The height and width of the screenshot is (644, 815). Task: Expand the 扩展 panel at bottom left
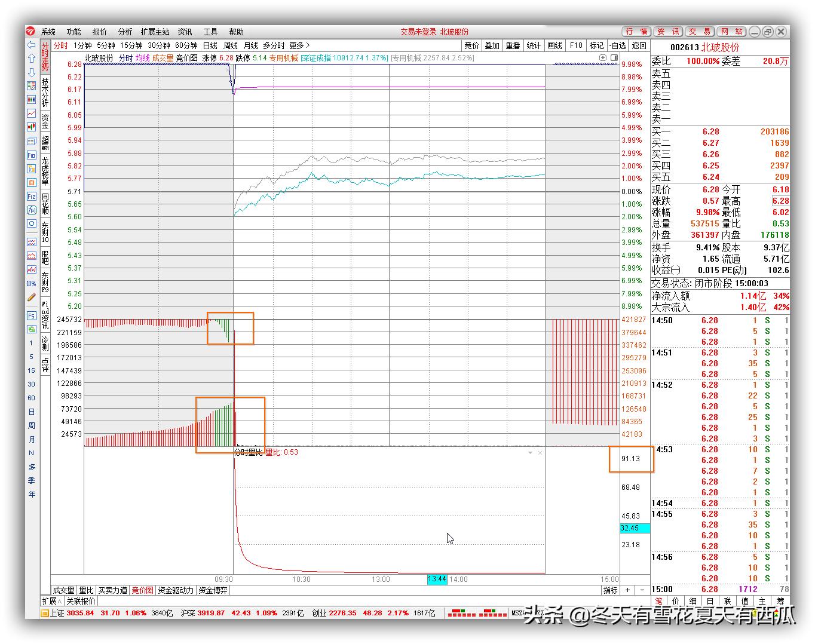(x=51, y=601)
